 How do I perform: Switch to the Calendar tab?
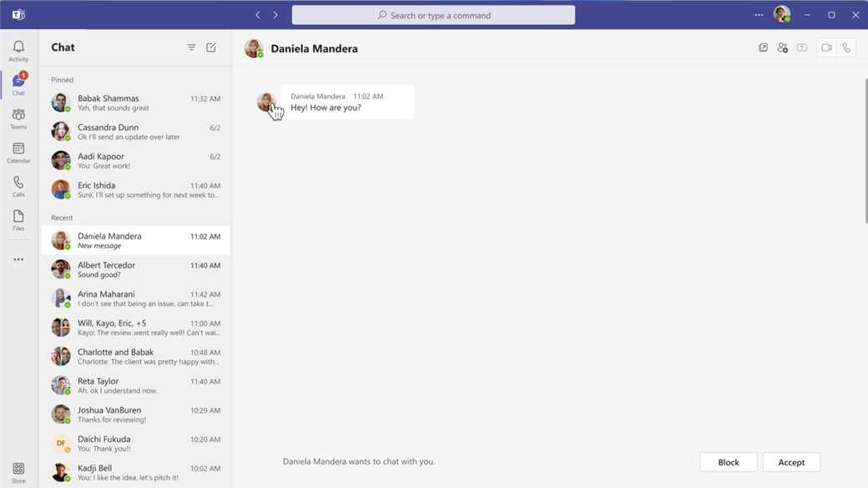(x=18, y=153)
